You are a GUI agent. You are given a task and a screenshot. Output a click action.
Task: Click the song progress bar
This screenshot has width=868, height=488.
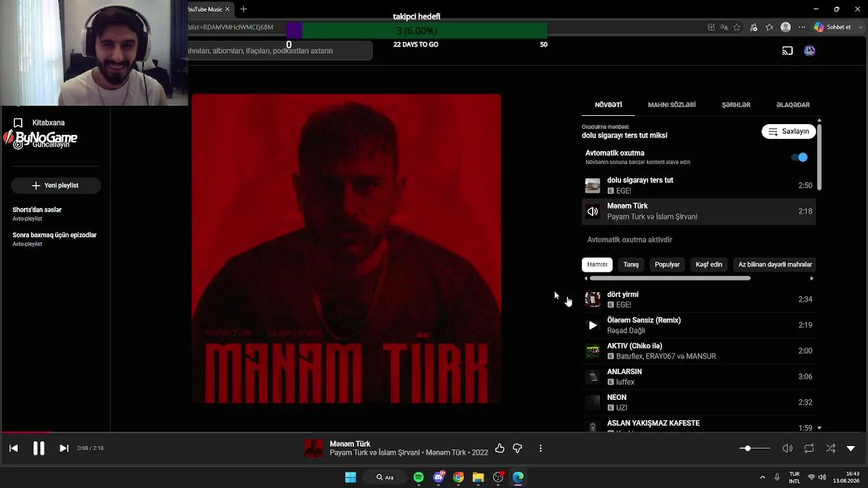(434, 432)
